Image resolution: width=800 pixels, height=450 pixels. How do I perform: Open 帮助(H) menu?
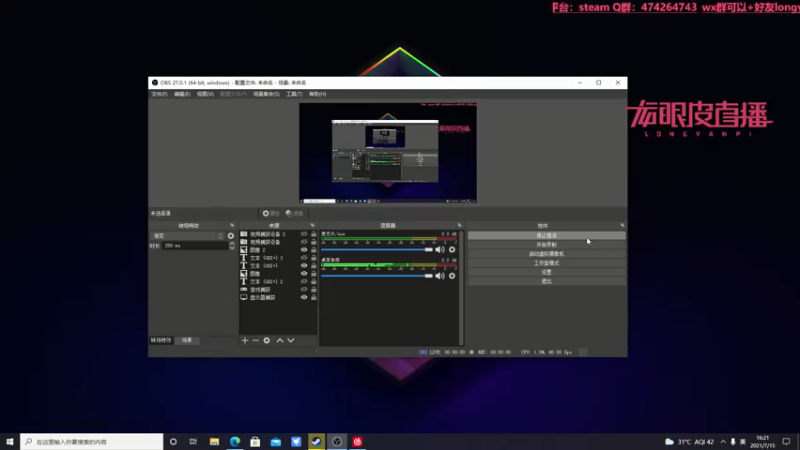coord(317,94)
